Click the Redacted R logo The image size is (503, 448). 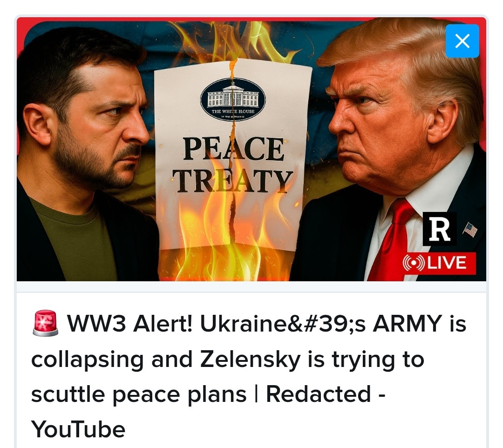point(440,229)
